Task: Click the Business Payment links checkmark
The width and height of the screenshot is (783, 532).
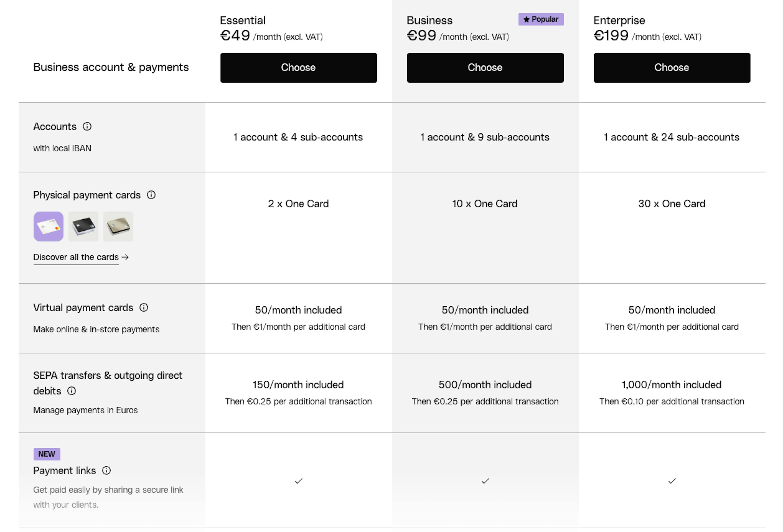Action: (486, 481)
